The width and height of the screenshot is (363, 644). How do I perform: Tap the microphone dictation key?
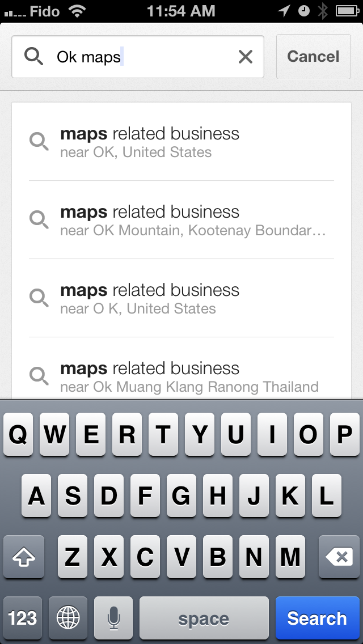tap(113, 618)
